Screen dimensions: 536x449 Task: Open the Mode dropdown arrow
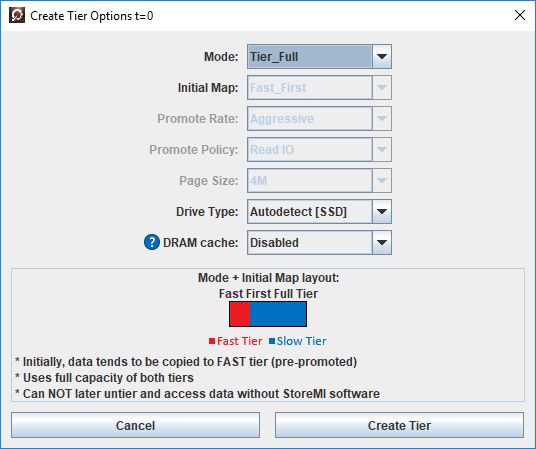pyautogui.click(x=381, y=56)
